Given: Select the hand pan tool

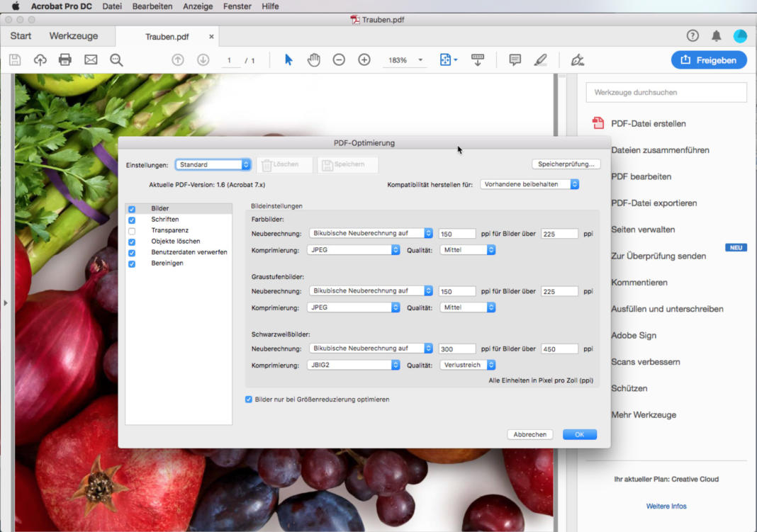Looking at the screenshot, I should [x=313, y=60].
